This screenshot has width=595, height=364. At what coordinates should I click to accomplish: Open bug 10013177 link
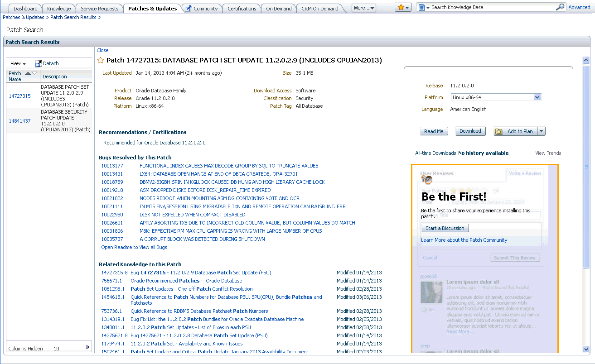(112, 166)
